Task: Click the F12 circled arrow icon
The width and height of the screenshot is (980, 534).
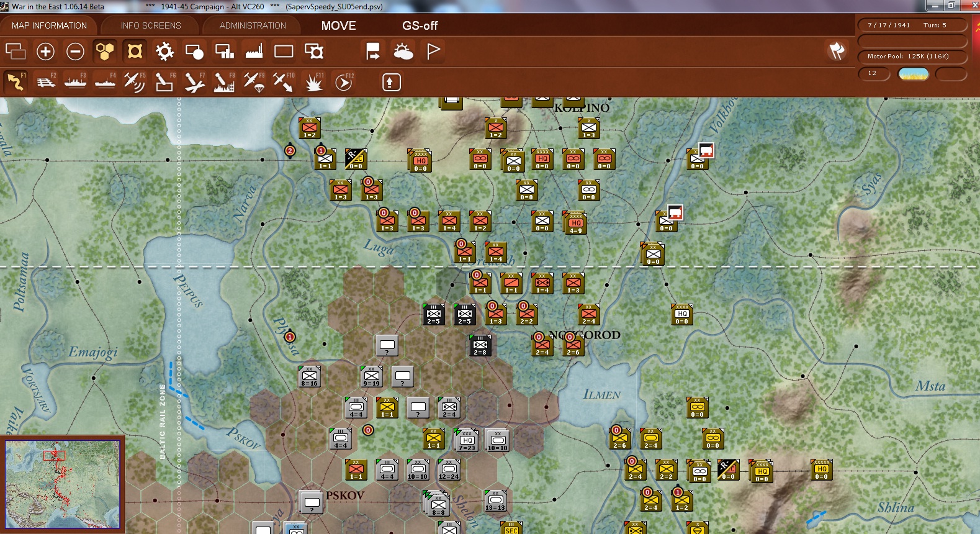Action: 344,82
